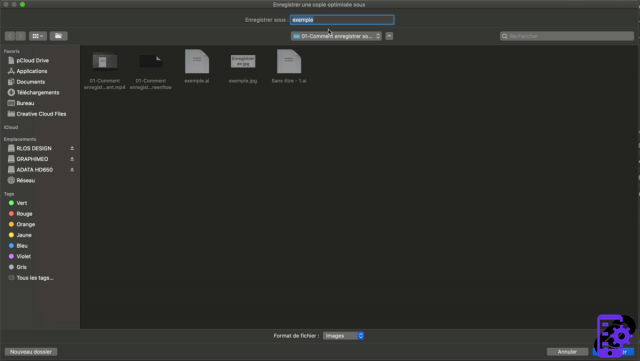Select Documents in the sidebar
The image size is (640, 361).
click(x=31, y=82)
